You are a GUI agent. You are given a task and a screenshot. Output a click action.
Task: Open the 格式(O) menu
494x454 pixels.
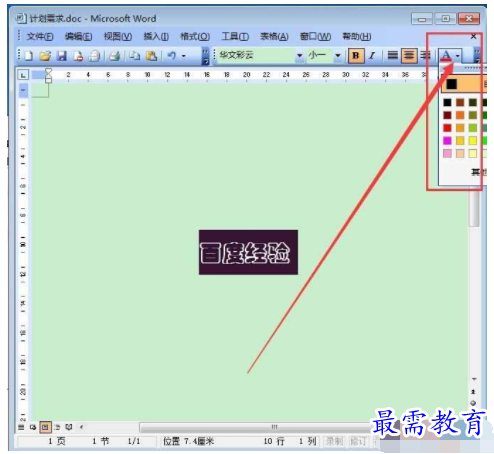195,36
